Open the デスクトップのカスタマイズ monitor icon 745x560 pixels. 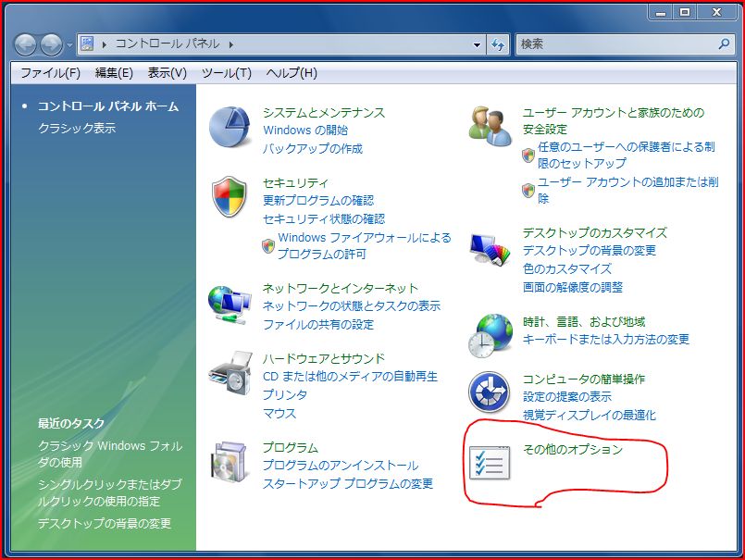[490, 249]
